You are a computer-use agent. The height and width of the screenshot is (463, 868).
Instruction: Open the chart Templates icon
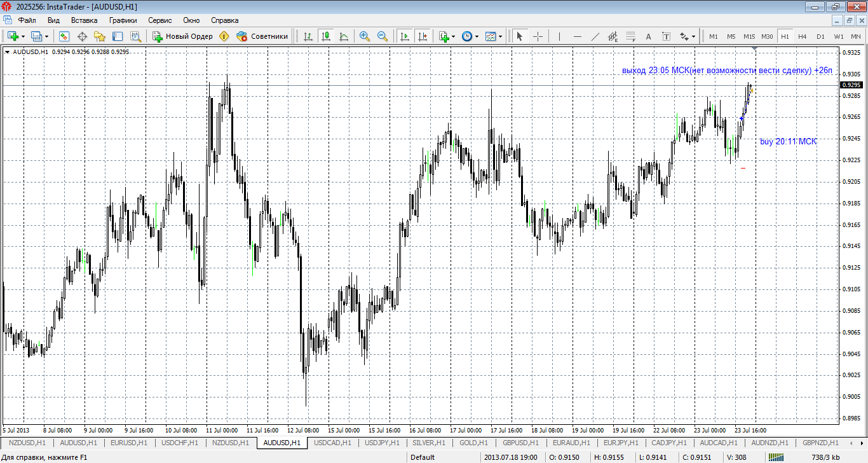[x=491, y=36]
